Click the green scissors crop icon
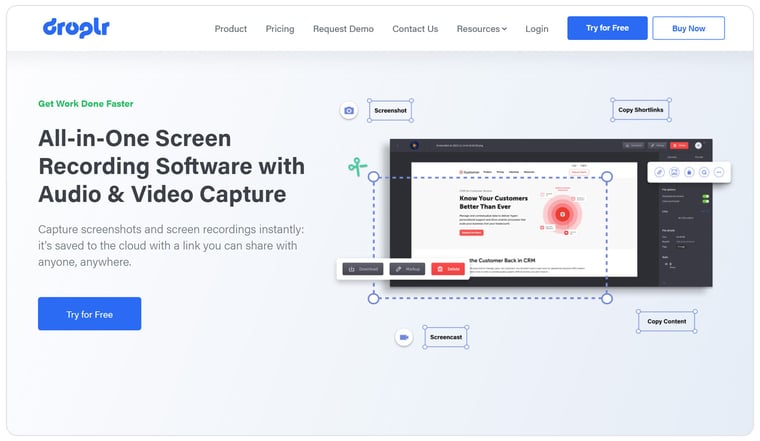 (x=357, y=166)
